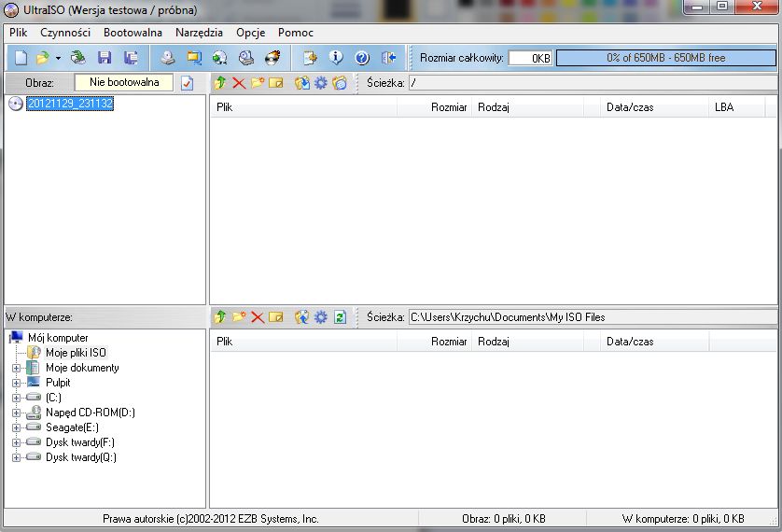Viewport: 782px width, 532px height.
Task: Click New Folder icon in local files toolbar
Action: pyautogui.click(x=239, y=317)
